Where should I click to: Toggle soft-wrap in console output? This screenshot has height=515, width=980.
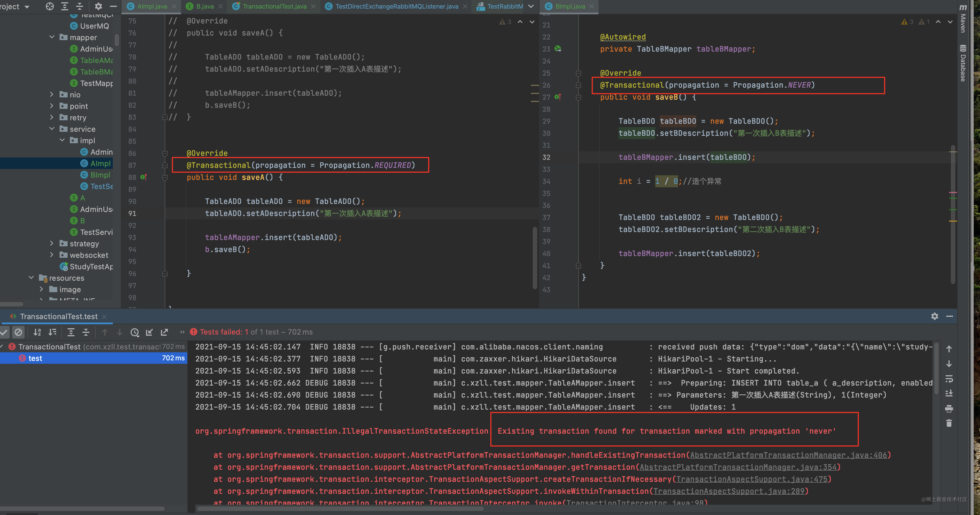coord(949,379)
